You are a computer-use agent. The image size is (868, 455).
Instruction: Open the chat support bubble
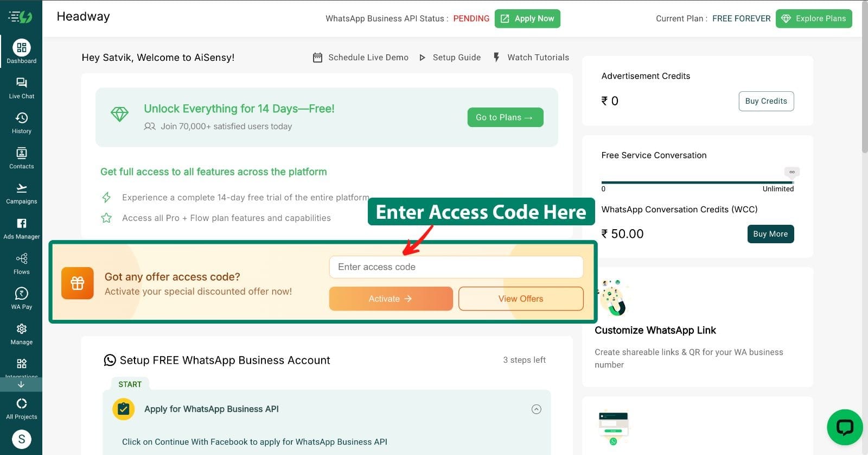(845, 427)
